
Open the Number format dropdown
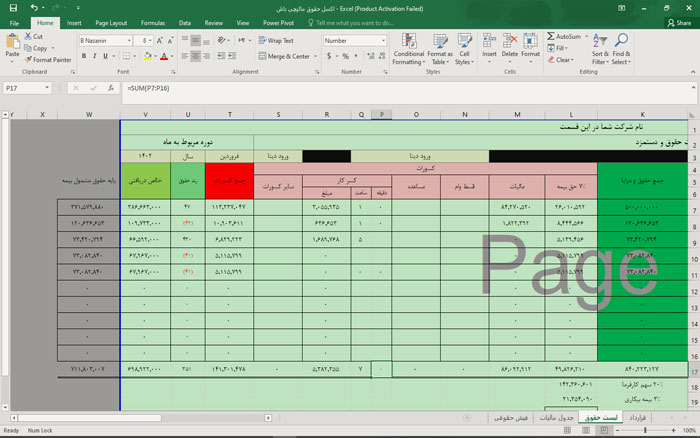[x=383, y=41]
